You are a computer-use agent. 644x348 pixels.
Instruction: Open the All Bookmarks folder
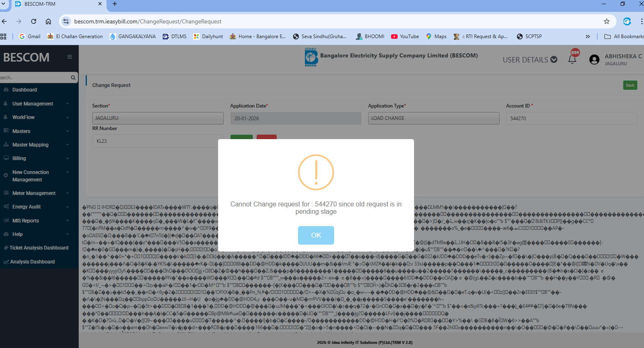click(x=624, y=37)
